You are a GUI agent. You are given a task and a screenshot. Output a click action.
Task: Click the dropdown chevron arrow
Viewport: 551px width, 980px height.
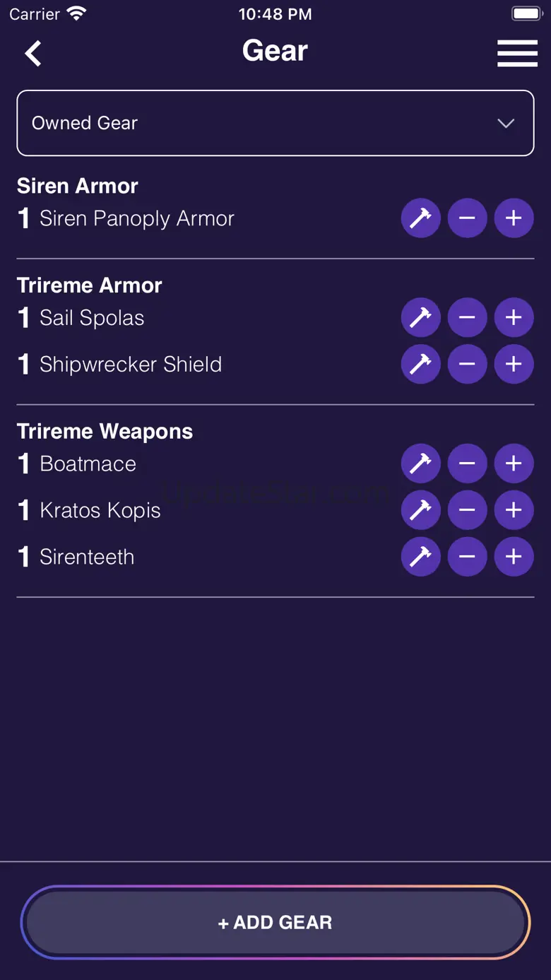(x=506, y=124)
